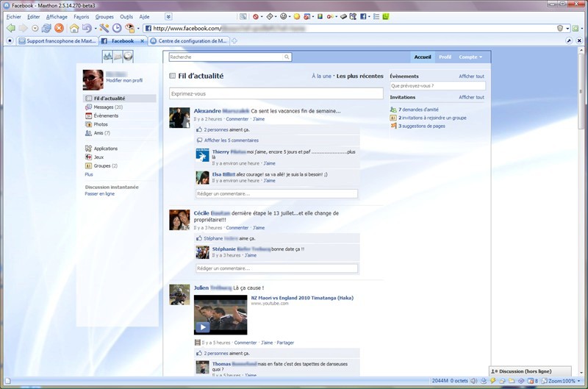The width and height of the screenshot is (588, 389).
Task: Click the ad blocker red circle icon
Action: click(255, 16)
